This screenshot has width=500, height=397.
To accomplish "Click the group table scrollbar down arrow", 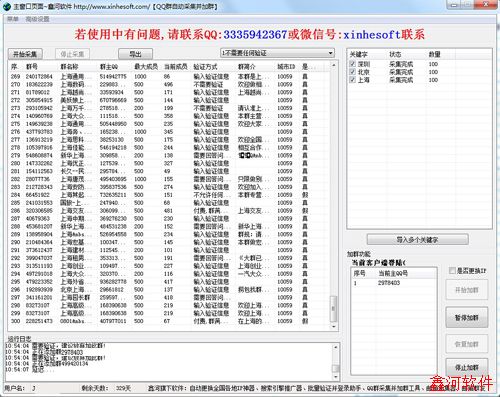I will click(334, 326).
